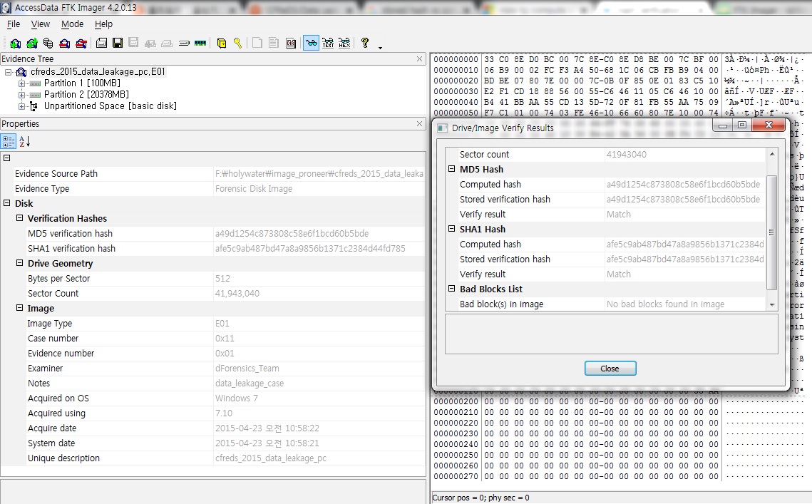Click the Create Disk Image icon
The image size is (812, 504).
[101, 43]
